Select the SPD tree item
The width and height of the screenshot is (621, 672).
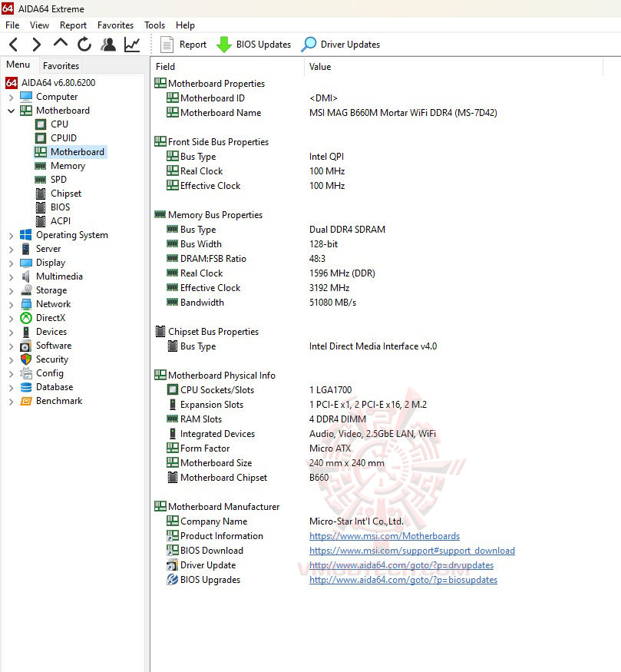(51, 180)
